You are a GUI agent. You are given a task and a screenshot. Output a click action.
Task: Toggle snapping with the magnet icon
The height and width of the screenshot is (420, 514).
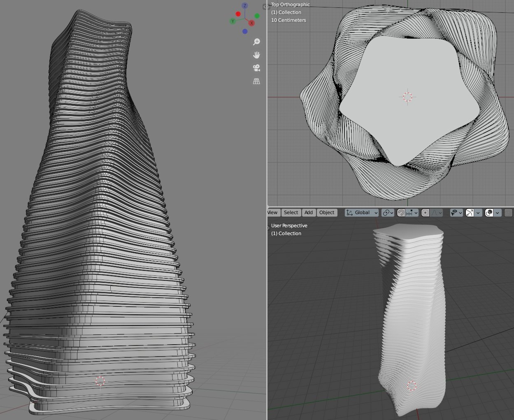pyautogui.click(x=401, y=212)
